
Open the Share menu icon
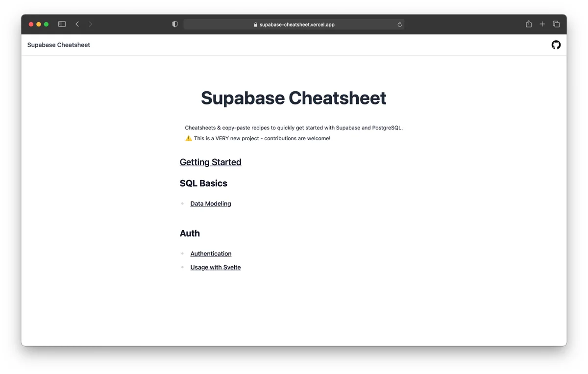(529, 24)
